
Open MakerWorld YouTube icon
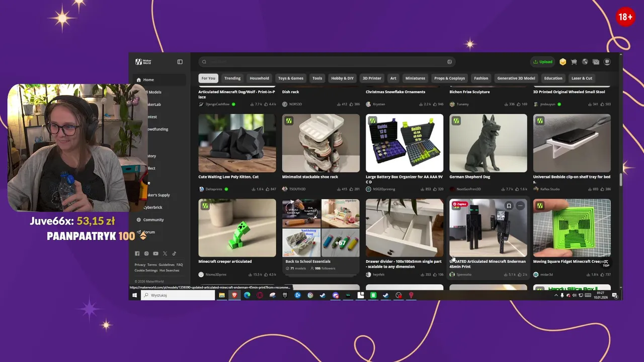pos(155,253)
